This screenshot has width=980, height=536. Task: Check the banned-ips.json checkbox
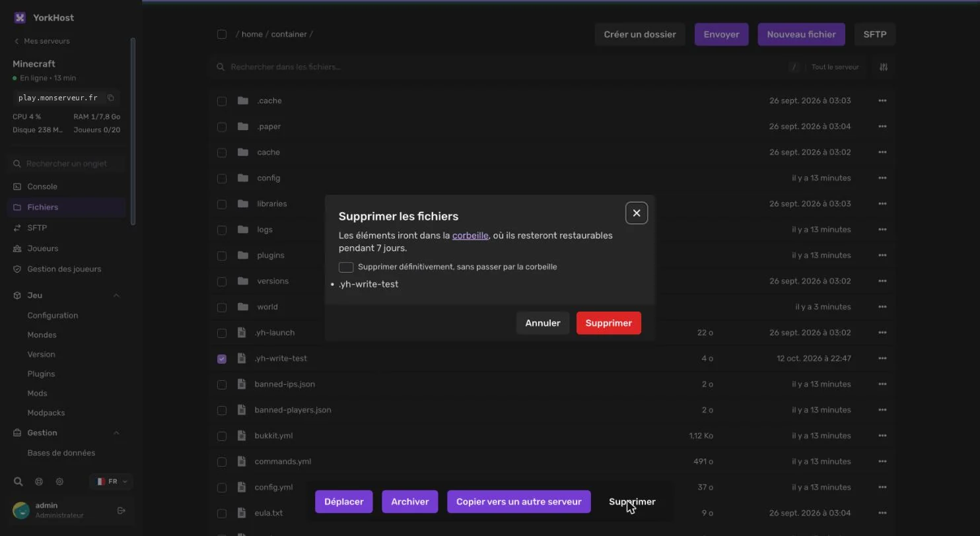point(222,384)
